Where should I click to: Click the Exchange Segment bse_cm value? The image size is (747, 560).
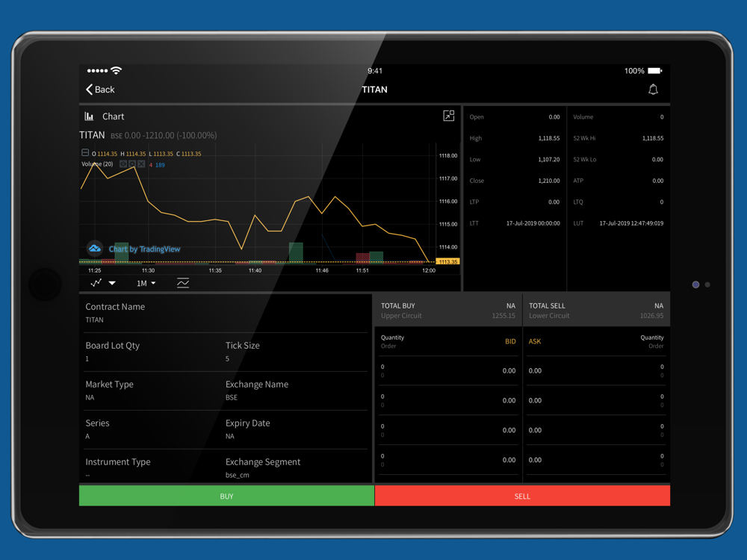[238, 475]
